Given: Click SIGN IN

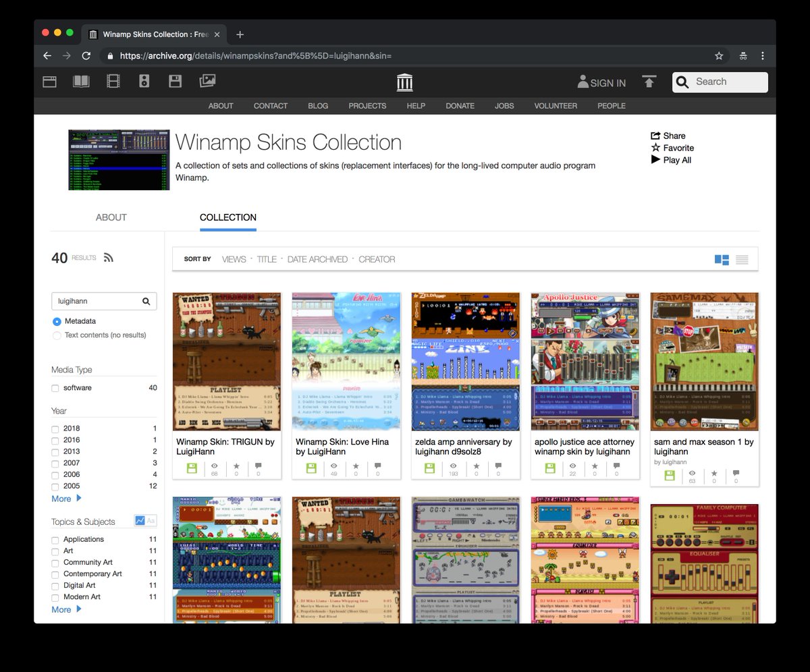Looking at the screenshot, I should click(x=601, y=82).
